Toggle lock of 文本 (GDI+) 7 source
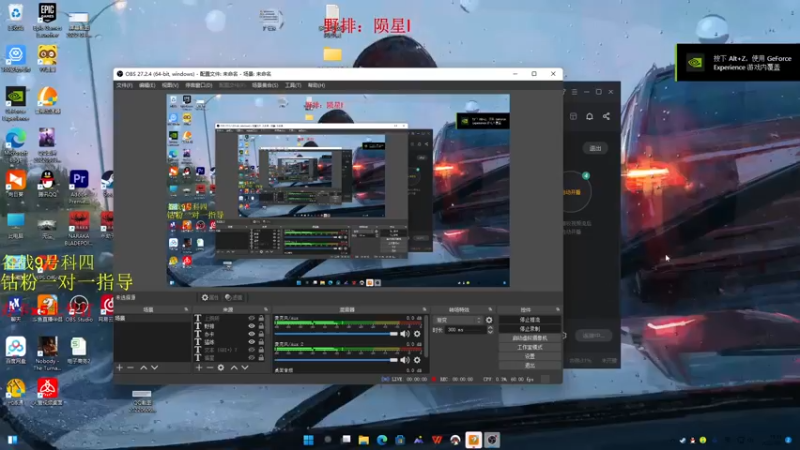The width and height of the screenshot is (800, 450). point(261,350)
